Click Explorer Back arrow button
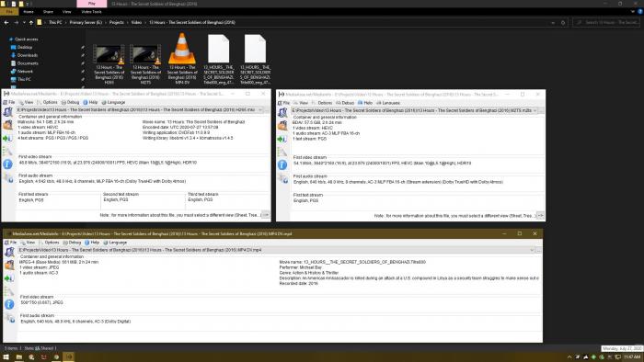The height and width of the screenshot is (362, 644). pos(6,23)
